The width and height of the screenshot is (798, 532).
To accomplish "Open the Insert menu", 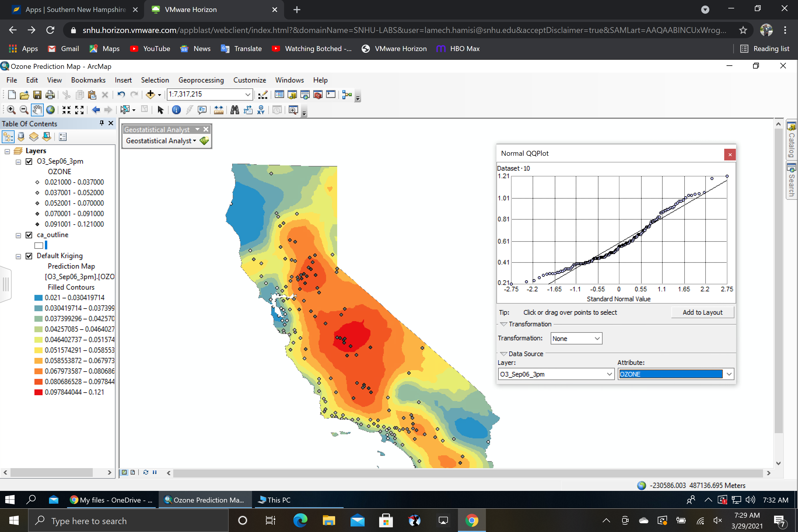I will coord(123,80).
